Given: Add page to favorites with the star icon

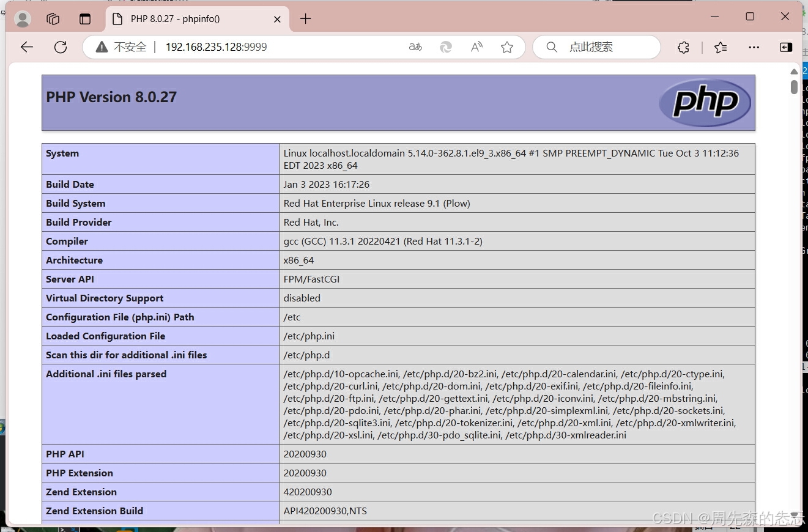Looking at the screenshot, I should pyautogui.click(x=507, y=47).
